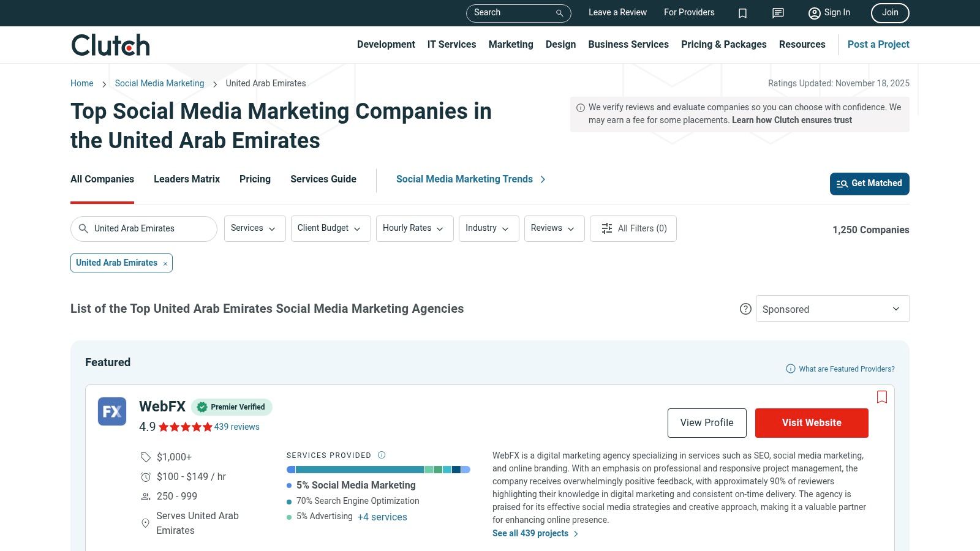The width and height of the screenshot is (980, 551).
Task: Click the bookmark icon in top bar
Action: pyautogui.click(x=742, y=13)
